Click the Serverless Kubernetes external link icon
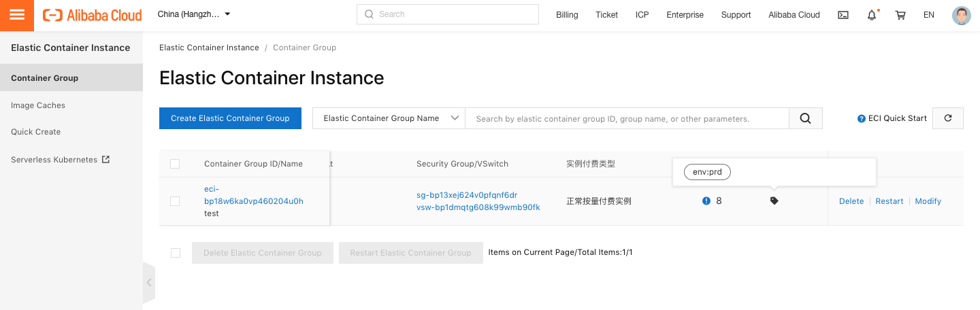This screenshot has height=310, width=980. 105,160
